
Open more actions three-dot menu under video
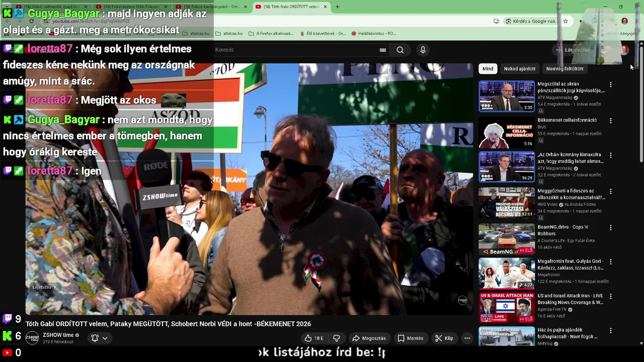click(467, 338)
